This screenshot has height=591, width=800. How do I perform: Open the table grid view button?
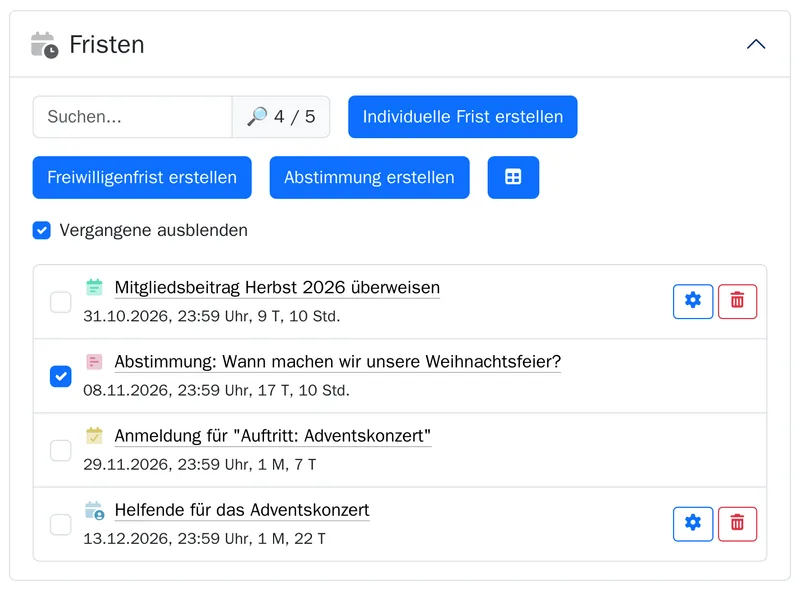[513, 178]
